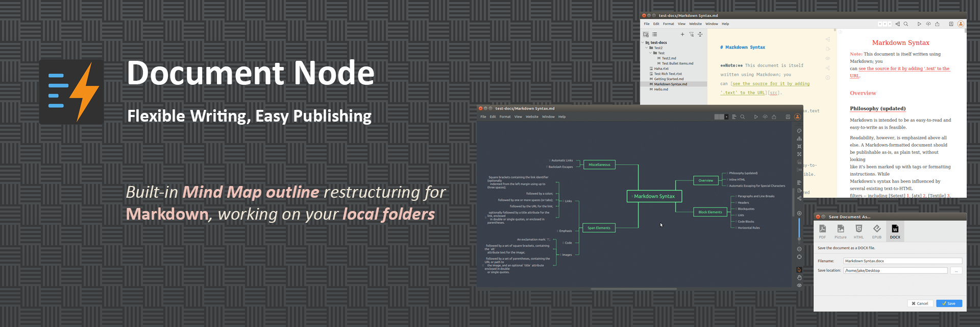Choose HTML format in Save dialog
The width and height of the screenshot is (980, 327).
(x=859, y=231)
